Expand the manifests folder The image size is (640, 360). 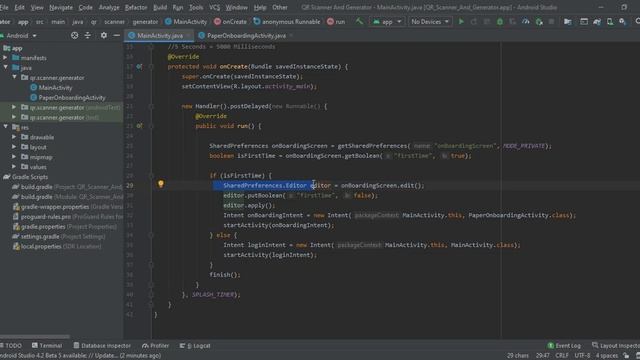[5, 58]
